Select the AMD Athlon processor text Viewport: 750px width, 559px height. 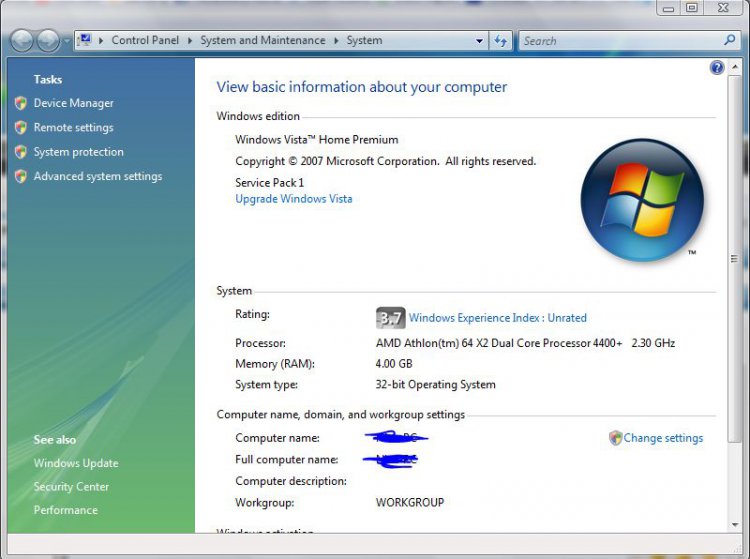coord(525,343)
